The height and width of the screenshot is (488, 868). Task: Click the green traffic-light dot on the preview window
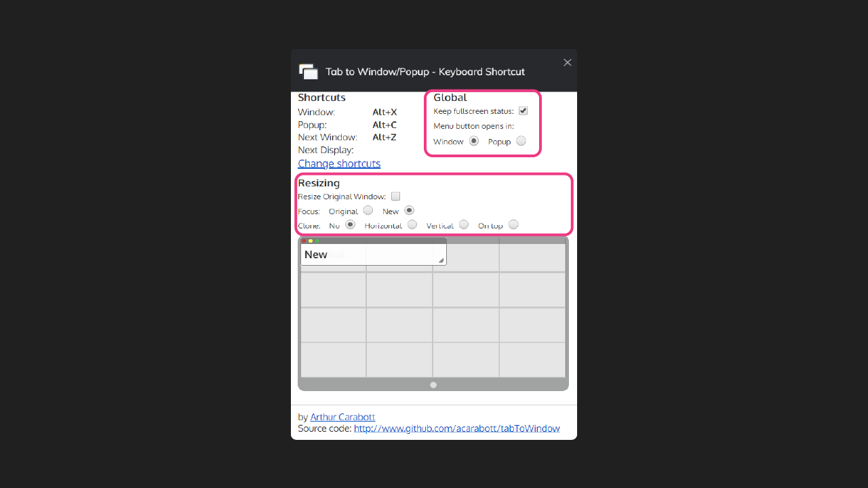click(317, 241)
